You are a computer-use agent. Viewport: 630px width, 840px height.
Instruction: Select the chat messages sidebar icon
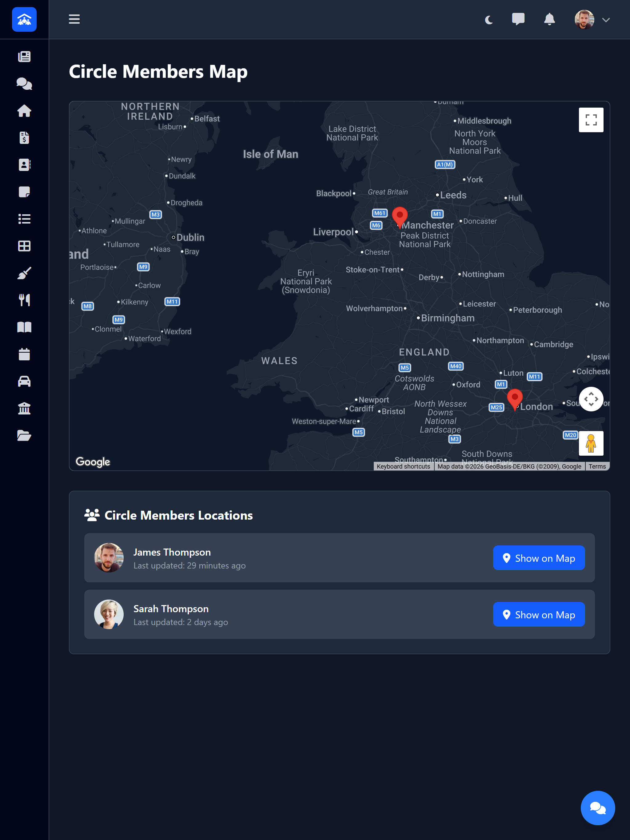coord(24,84)
